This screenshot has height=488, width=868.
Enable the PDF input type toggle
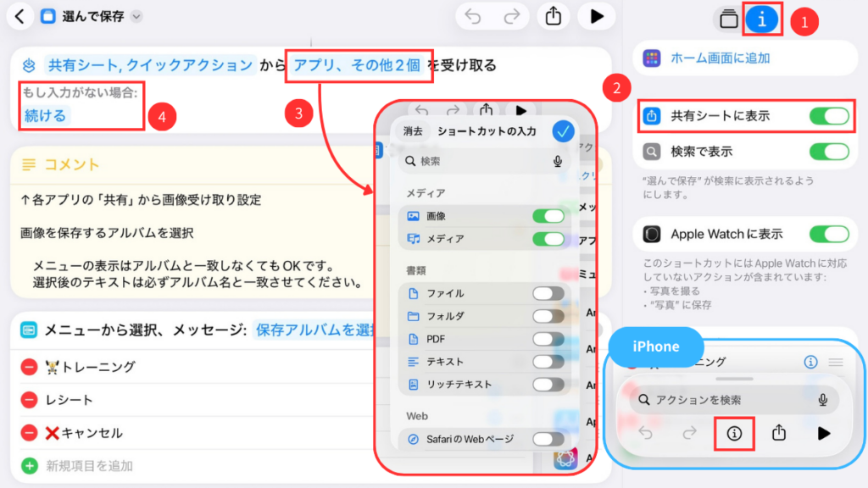(x=548, y=339)
